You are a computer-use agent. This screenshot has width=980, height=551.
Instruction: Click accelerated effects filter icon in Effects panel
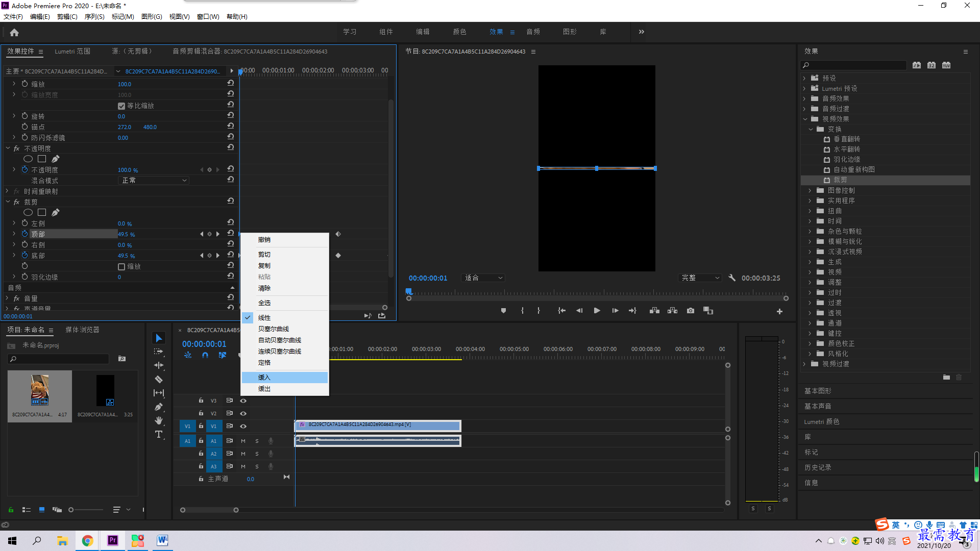[917, 65]
